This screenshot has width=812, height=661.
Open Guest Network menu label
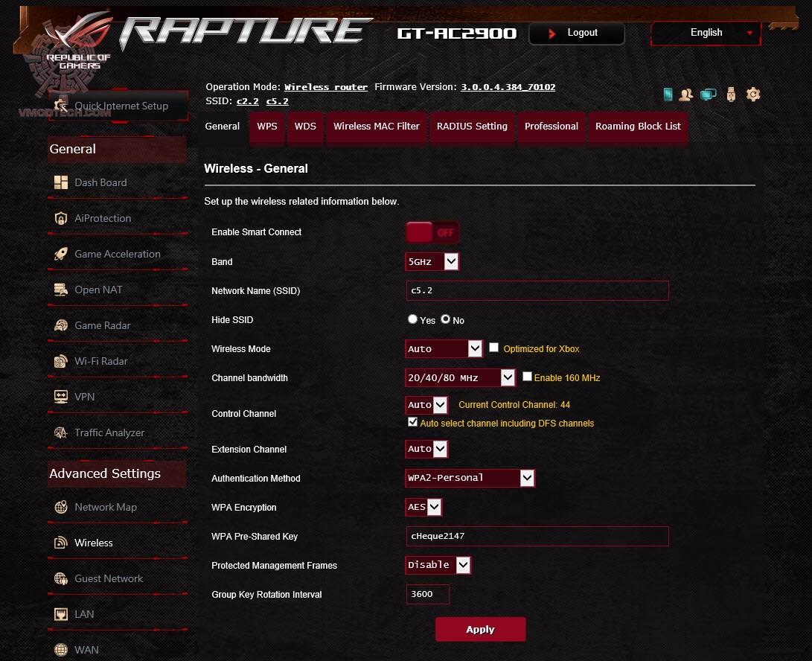click(x=109, y=578)
